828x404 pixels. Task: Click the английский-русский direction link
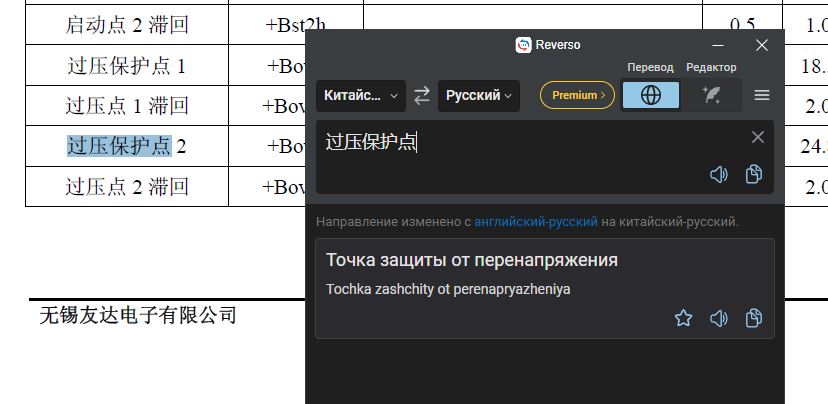click(x=535, y=222)
